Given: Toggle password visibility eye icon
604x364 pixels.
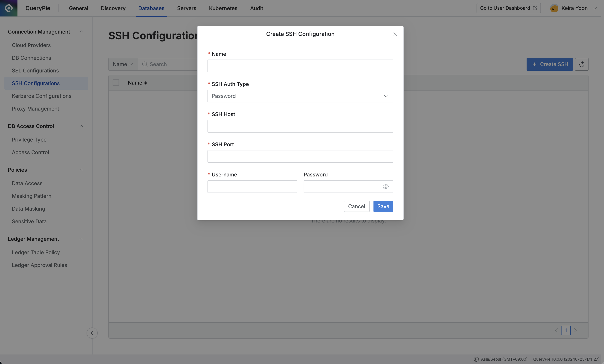Looking at the screenshot, I should (385, 186).
